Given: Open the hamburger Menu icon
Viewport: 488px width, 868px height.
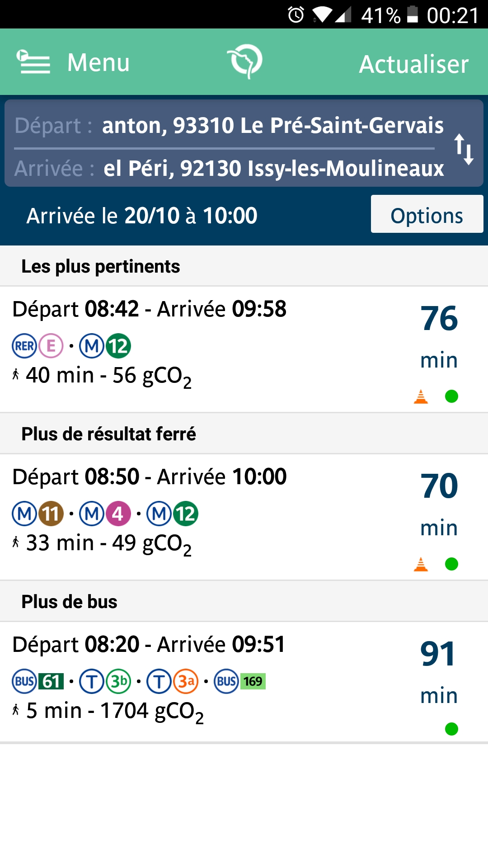Looking at the screenshot, I should pos(33,62).
